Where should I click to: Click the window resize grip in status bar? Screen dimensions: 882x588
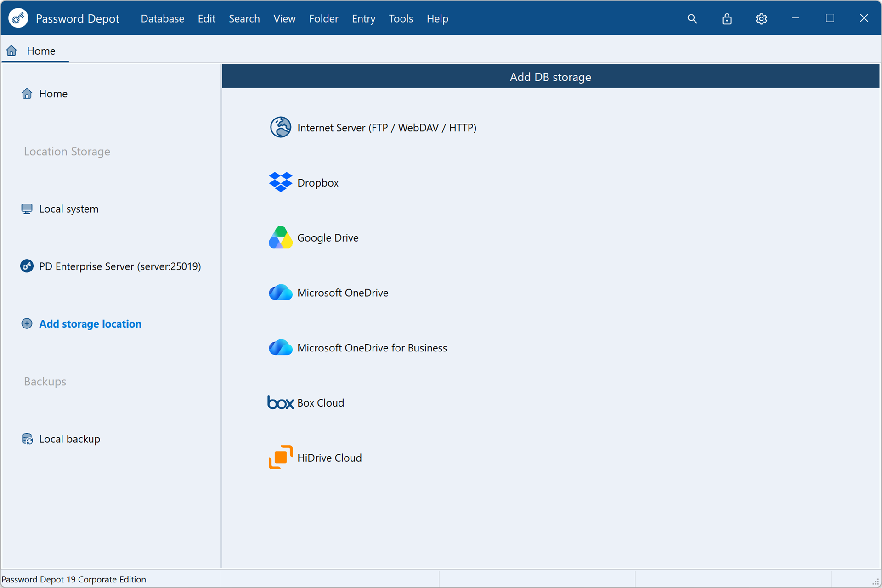876,582
